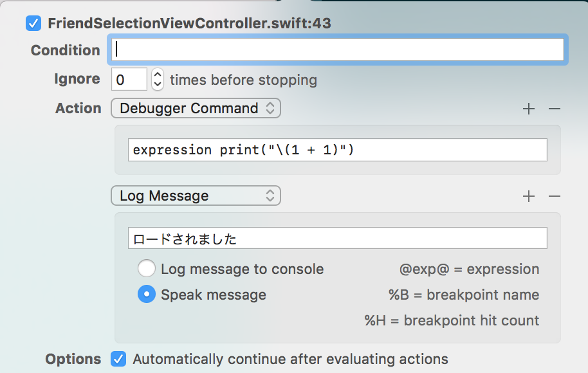This screenshot has height=373, width=588.
Task: Increment the ignore count stepper
Action: (x=158, y=74)
